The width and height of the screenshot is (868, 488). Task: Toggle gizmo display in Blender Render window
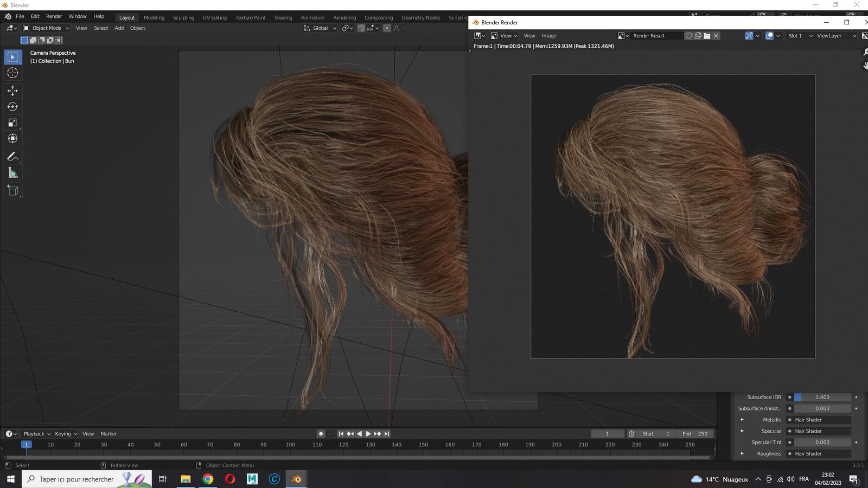click(749, 36)
